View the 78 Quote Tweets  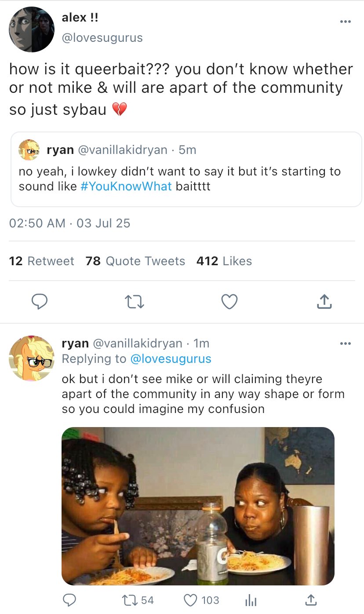coord(135,261)
